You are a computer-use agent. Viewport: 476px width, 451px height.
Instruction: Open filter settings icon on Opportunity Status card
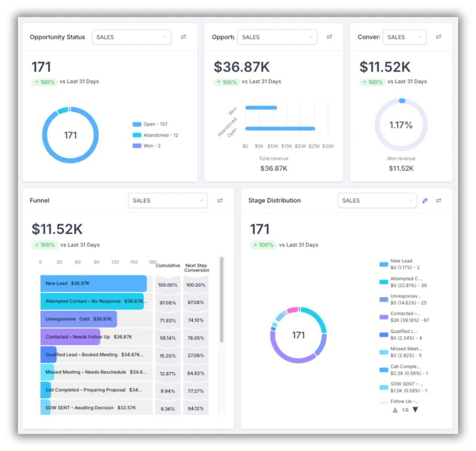(183, 37)
